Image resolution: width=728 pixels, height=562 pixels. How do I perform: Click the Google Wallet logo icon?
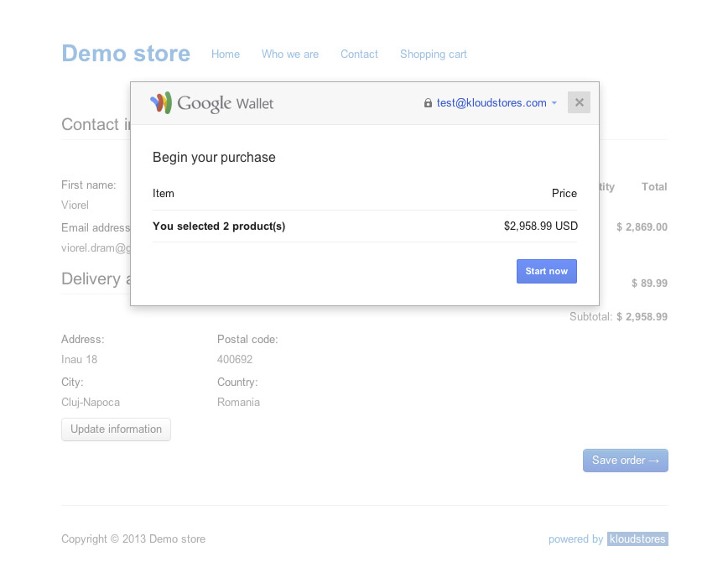pos(161,102)
